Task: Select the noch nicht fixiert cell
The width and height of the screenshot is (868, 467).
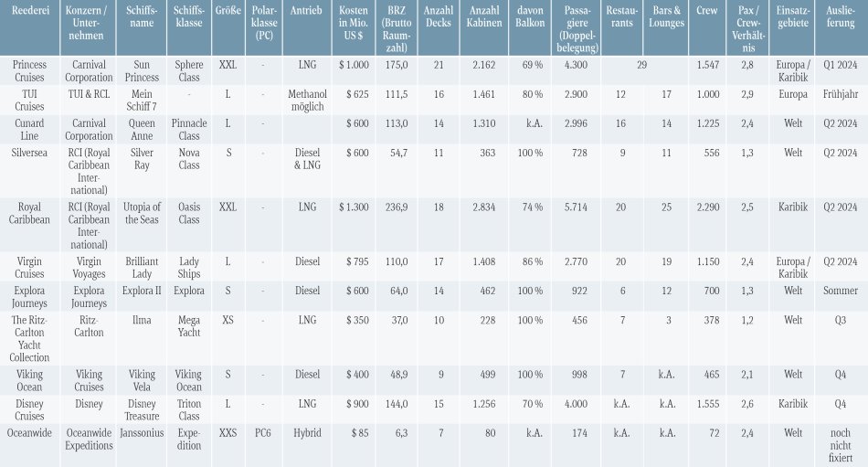Action: [x=841, y=445]
